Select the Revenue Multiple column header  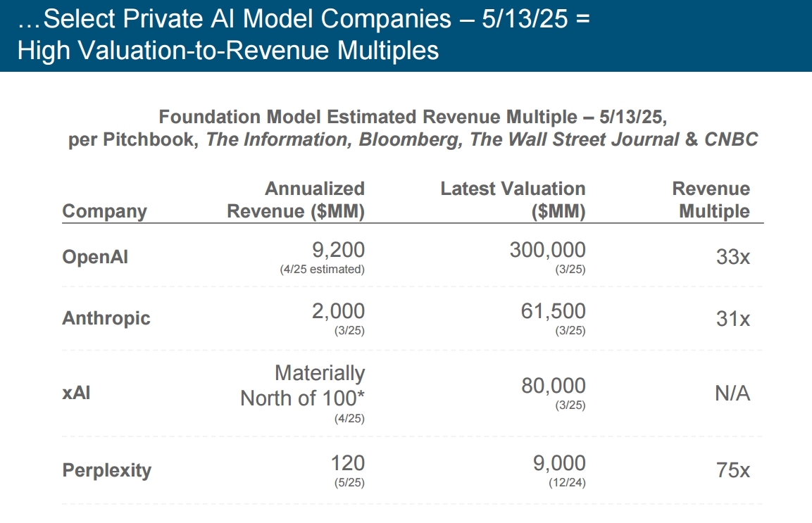point(711,200)
